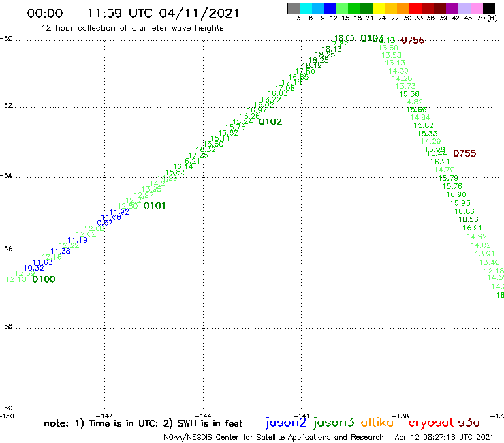Screen dimensions: 504x443
Task: Click the 16.90 wave height value
Action: pos(456,194)
